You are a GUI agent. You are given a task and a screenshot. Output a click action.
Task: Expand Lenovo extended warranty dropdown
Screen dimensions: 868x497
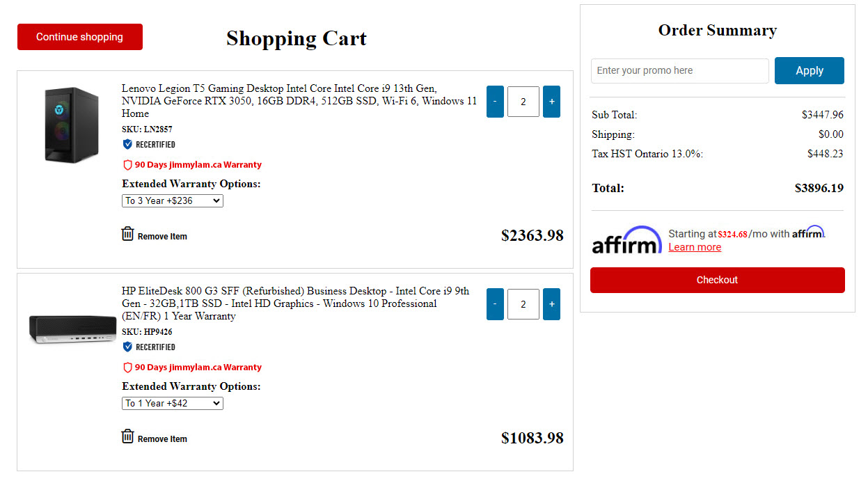pyautogui.click(x=173, y=200)
